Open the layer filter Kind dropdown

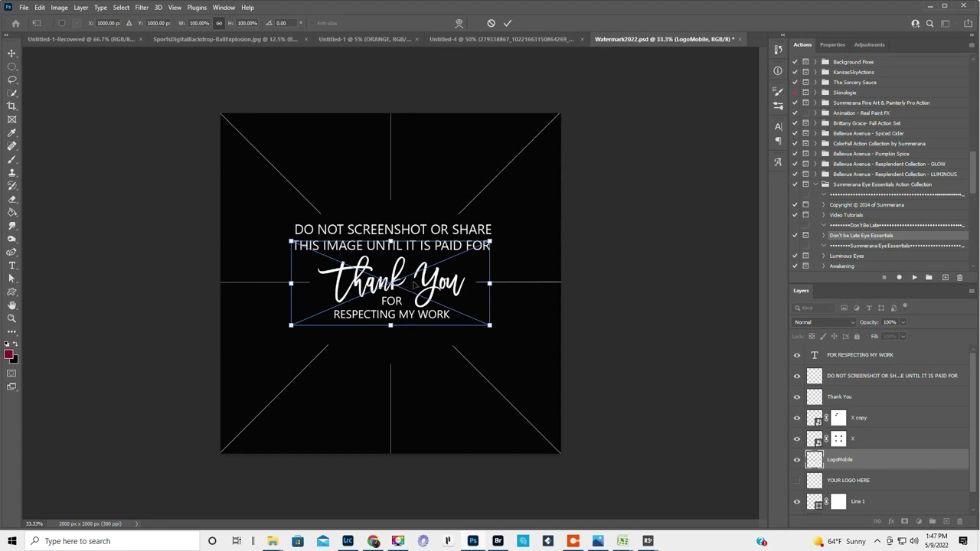pos(815,308)
